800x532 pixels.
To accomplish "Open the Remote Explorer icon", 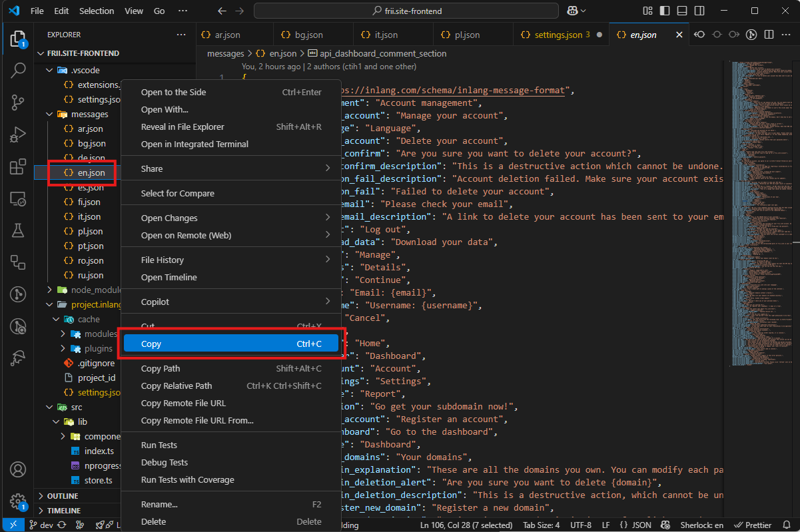I will [18, 198].
